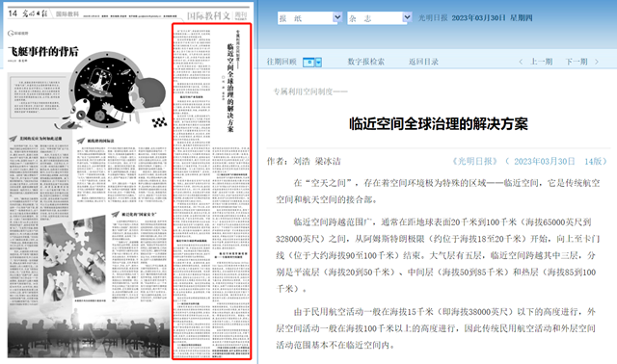Go to the previous issue 上一期

[541, 62]
